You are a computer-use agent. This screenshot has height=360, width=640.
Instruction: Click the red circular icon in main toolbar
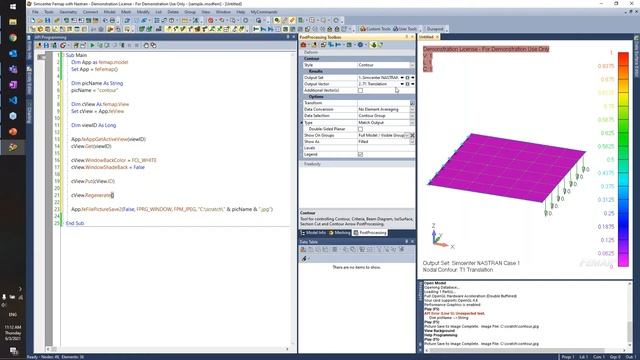tap(211, 20)
